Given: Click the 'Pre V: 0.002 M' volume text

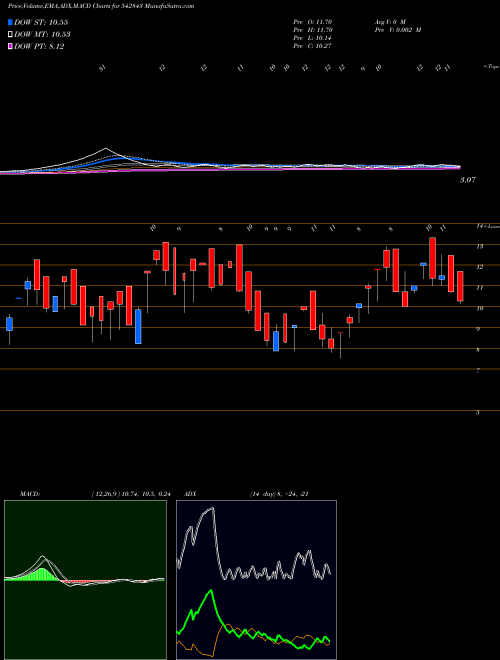Looking at the screenshot, I should [x=397, y=29].
